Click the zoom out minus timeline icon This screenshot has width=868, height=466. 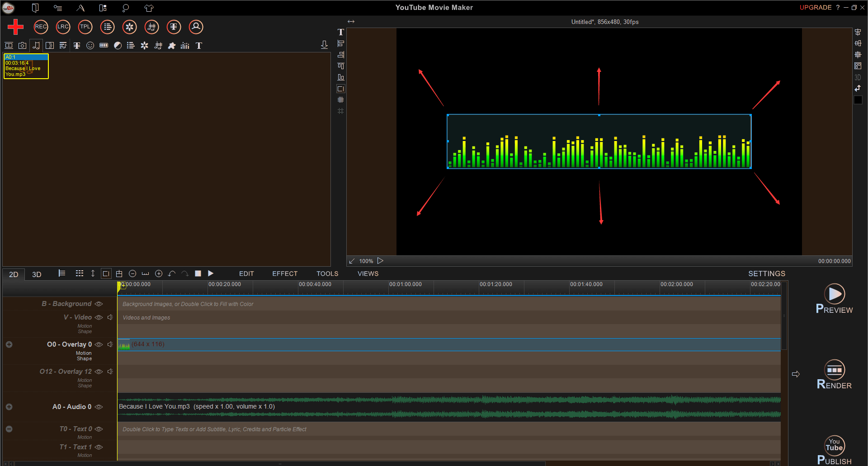pos(132,273)
